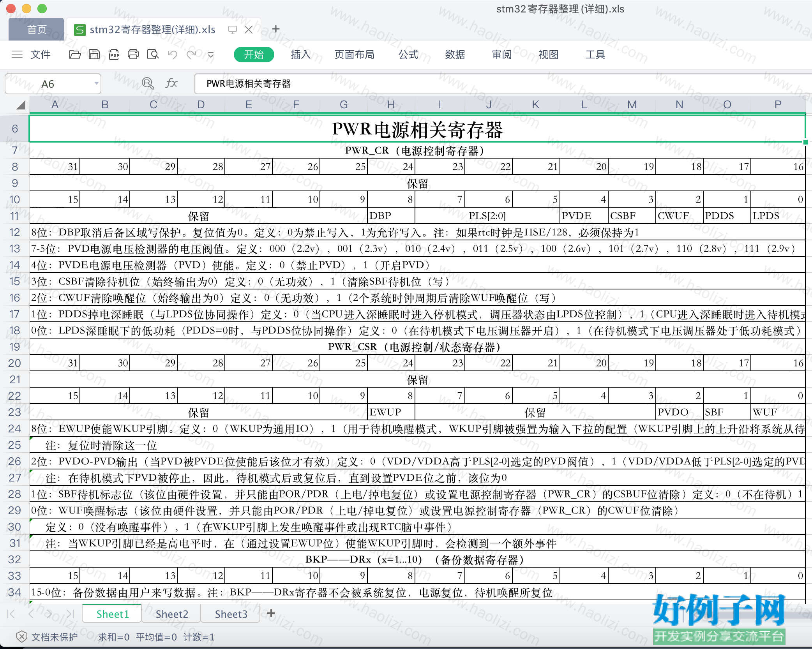Open the 文件 menu
The image size is (812, 649).
pos(40,55)
